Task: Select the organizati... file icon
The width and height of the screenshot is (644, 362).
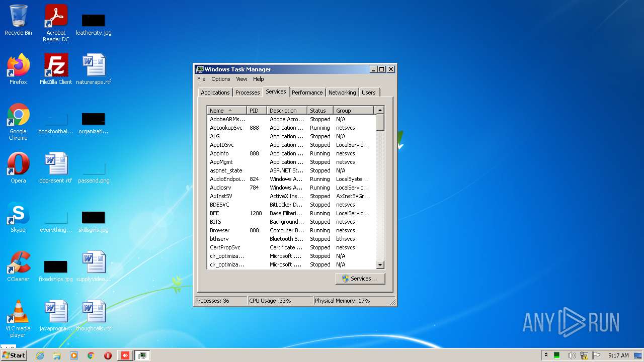Action: tap(94, 123)
